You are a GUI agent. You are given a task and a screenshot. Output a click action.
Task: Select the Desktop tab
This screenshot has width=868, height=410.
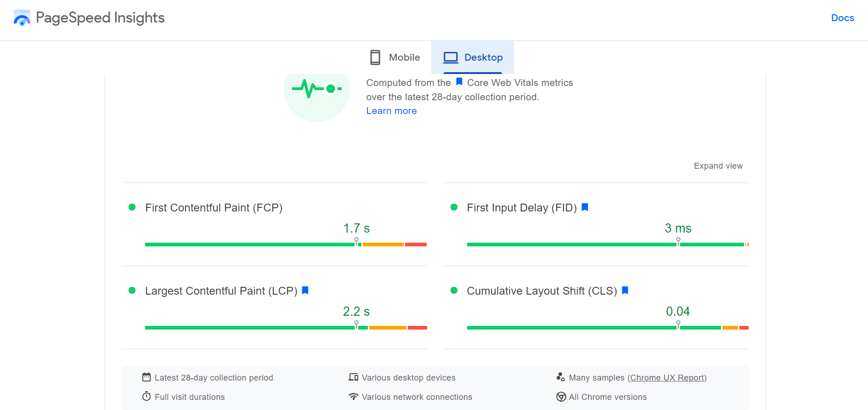pos(473,57)
